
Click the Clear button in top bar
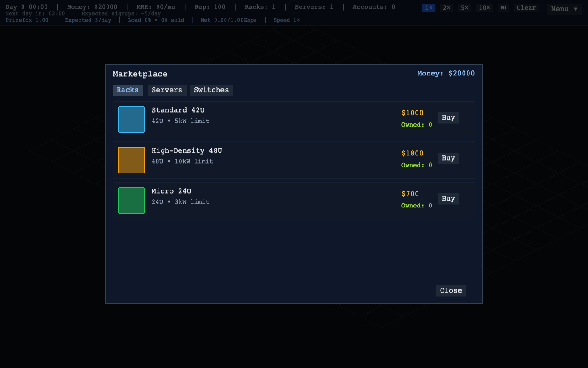(526, 8)
